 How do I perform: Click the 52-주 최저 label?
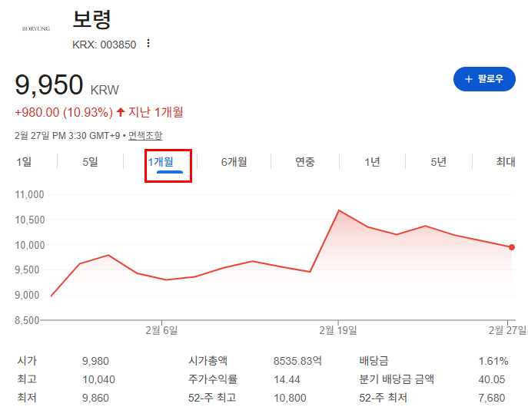click(384, 398)
